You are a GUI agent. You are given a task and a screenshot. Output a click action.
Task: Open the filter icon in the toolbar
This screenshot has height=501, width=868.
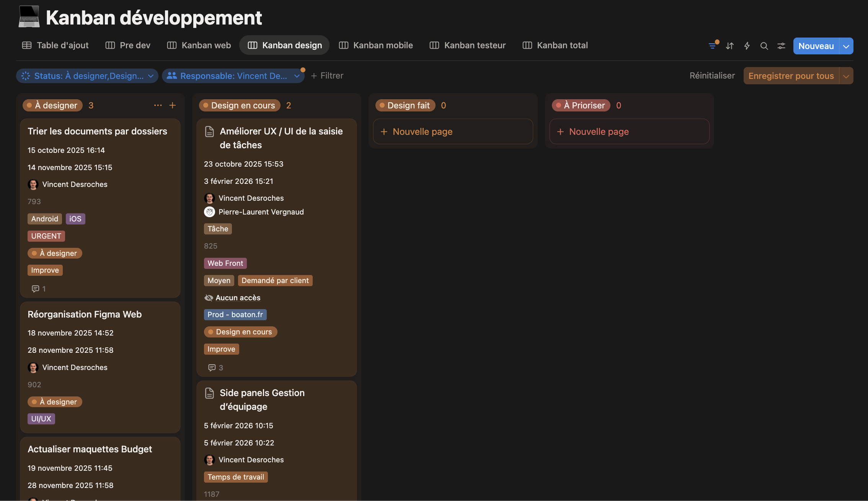coord(712,46)
